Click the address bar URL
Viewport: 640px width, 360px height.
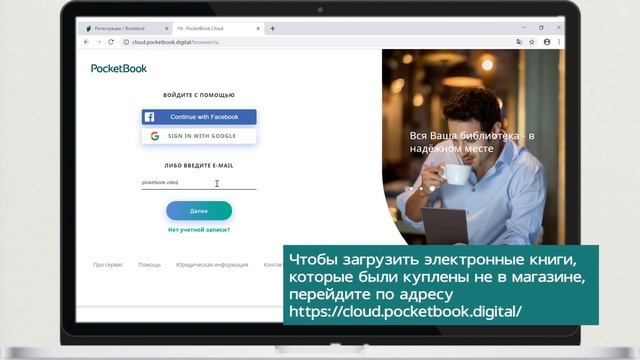pyautogui.click(x=176, y=42)
